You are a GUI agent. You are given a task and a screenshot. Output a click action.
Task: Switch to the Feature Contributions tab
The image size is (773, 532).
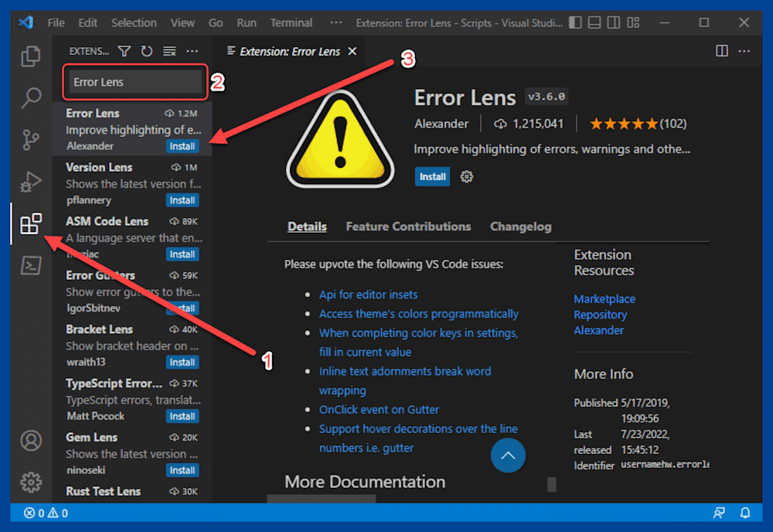(x=408, y=227)
